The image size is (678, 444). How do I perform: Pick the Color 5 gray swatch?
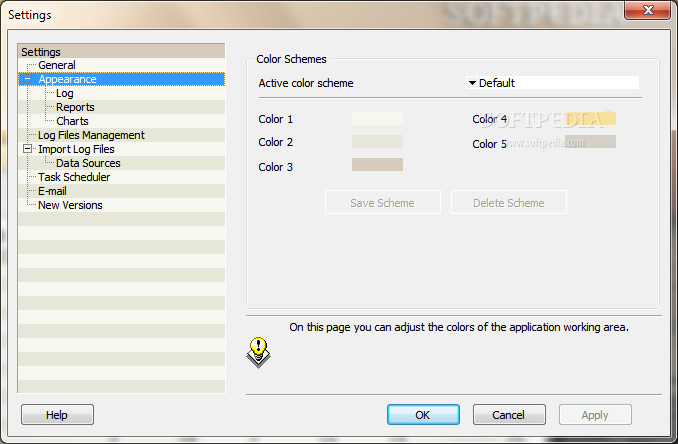point(590,141)
